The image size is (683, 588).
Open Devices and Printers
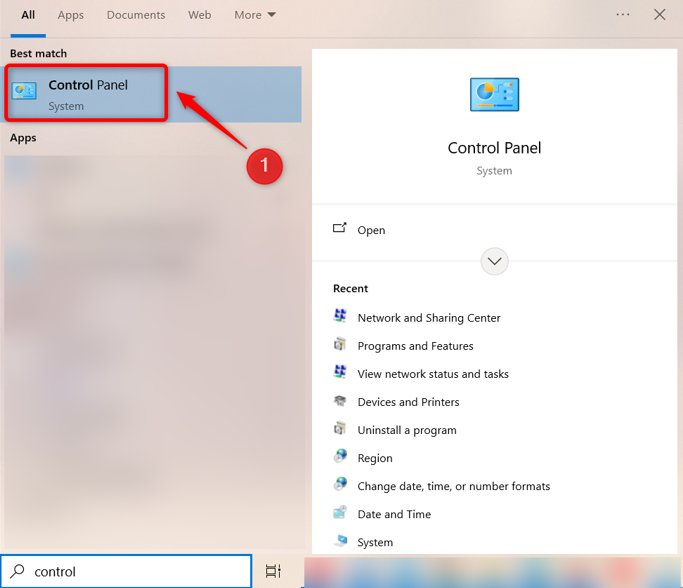point(408,402)
